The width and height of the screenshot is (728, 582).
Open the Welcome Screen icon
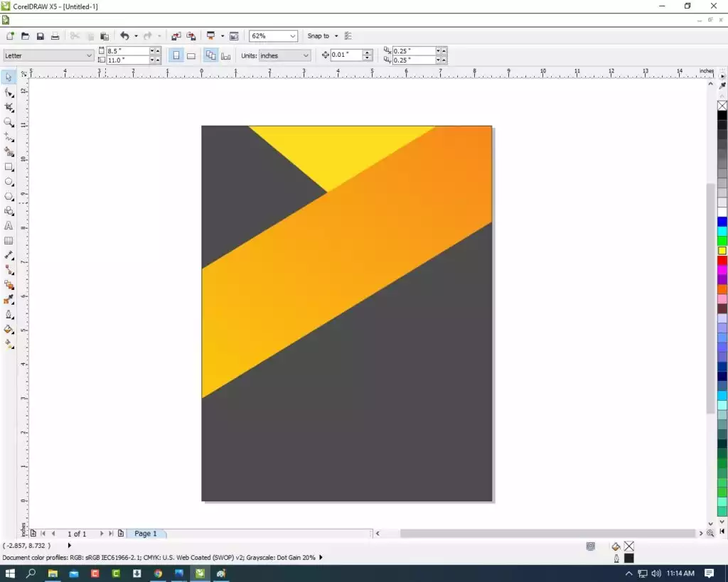[234, 36]
